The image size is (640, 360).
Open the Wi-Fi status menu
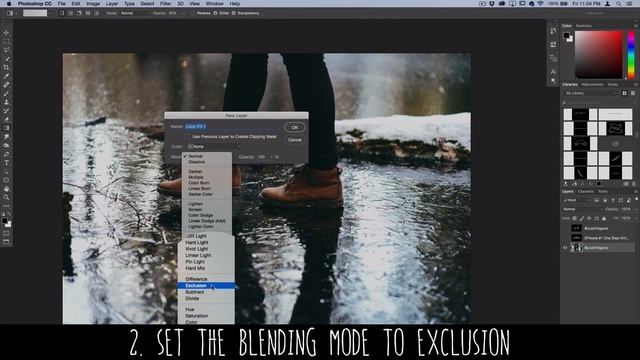coord(540,4)
